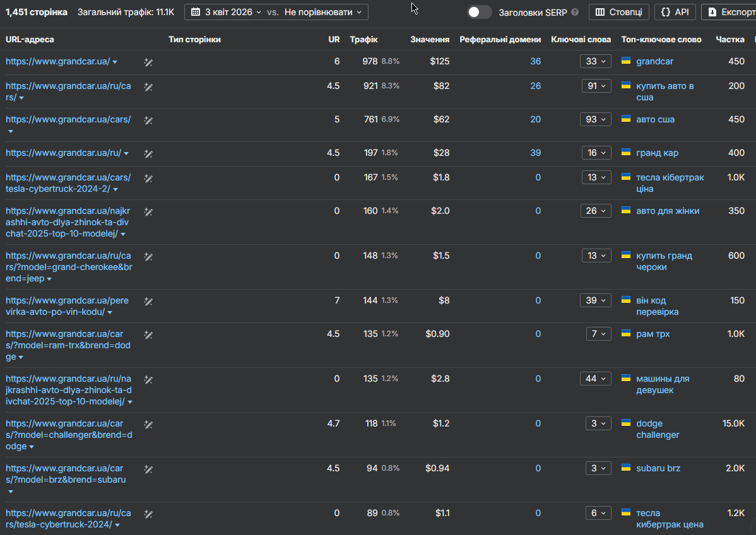Click the magic-wand icon in the /cars/?model=ram-trx&brend=dodge row
The image size is (756, 535).
click(x=148, y=335)
